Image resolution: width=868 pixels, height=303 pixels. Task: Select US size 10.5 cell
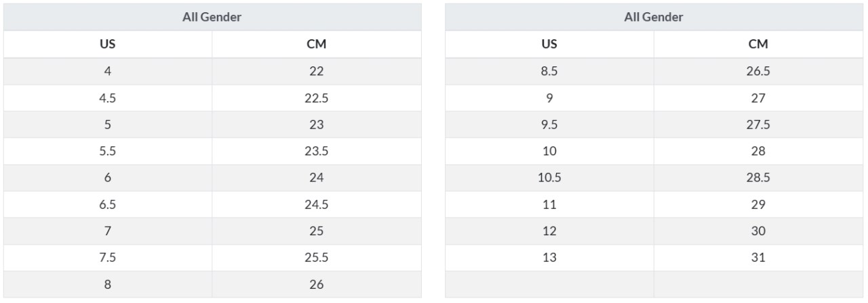(550, 178)
